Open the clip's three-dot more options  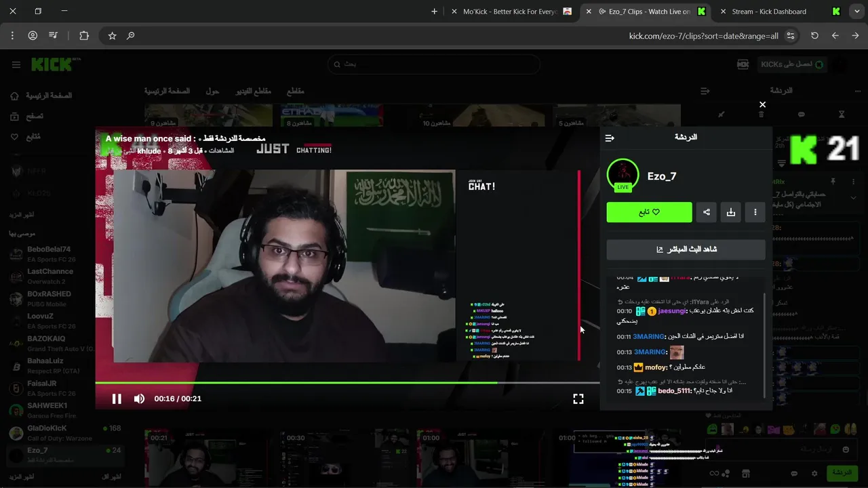[755, 212]
